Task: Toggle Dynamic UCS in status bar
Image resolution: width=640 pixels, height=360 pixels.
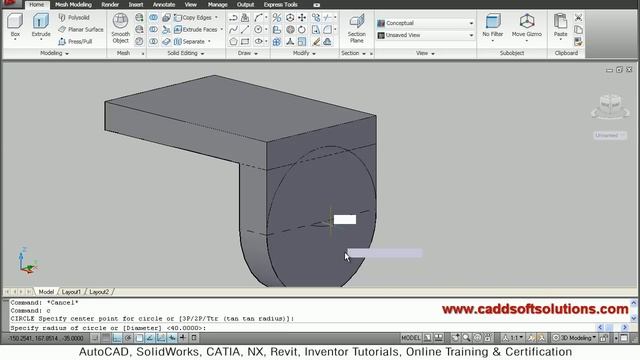Action: [161, 338]
